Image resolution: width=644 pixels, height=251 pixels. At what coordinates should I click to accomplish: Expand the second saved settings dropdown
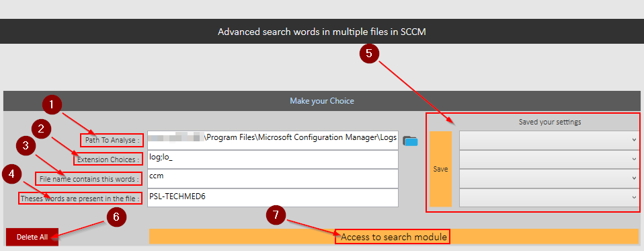[x=549, y=159]
